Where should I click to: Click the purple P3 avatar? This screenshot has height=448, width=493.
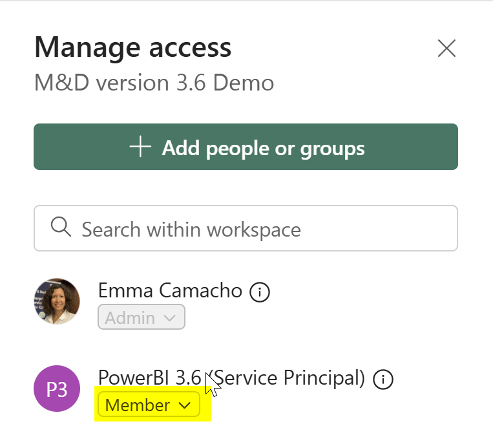coord(57,389)
